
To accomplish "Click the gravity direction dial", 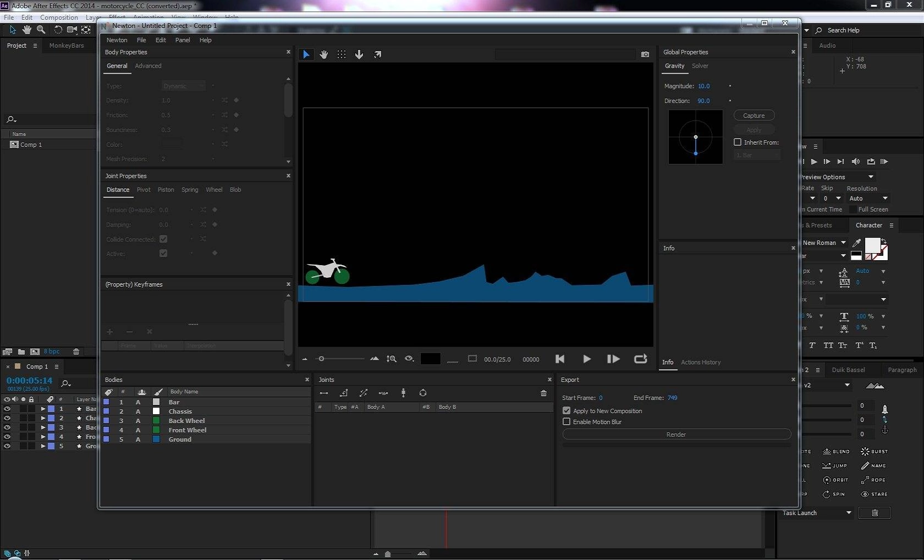I will [x=695, y=137].
